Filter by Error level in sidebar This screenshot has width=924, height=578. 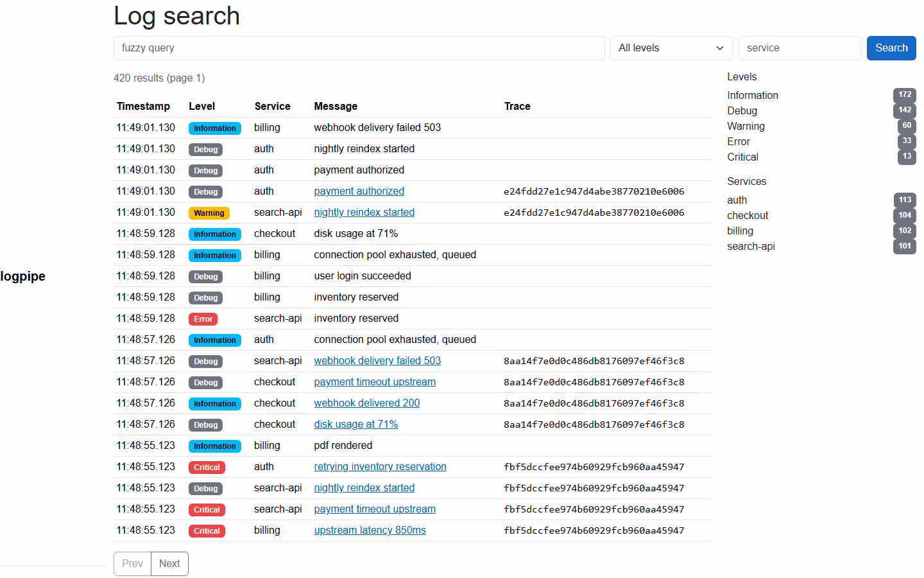tap(739, 141)
